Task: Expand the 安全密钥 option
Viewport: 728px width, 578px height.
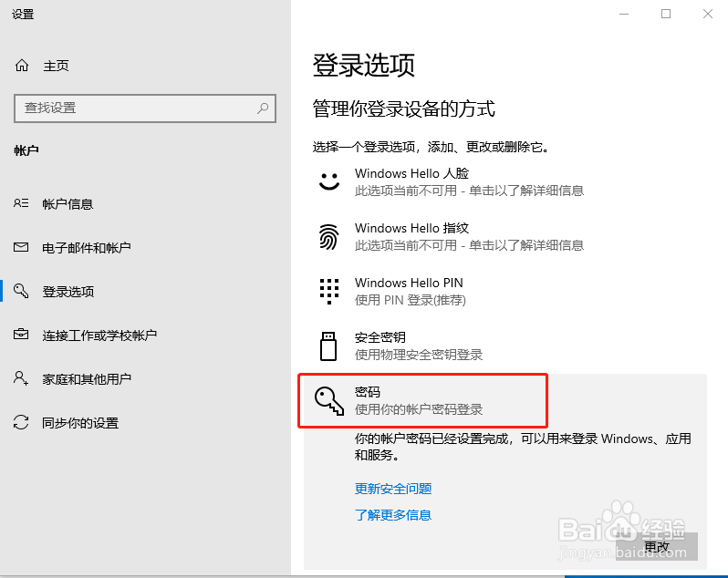Action: [x=504, y=346]
